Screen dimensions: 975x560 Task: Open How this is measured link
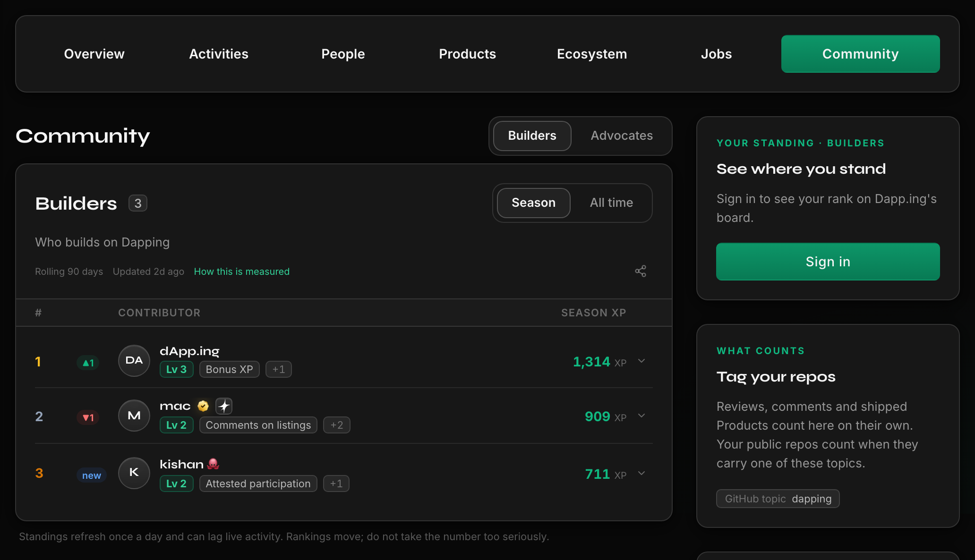[242, 272]
